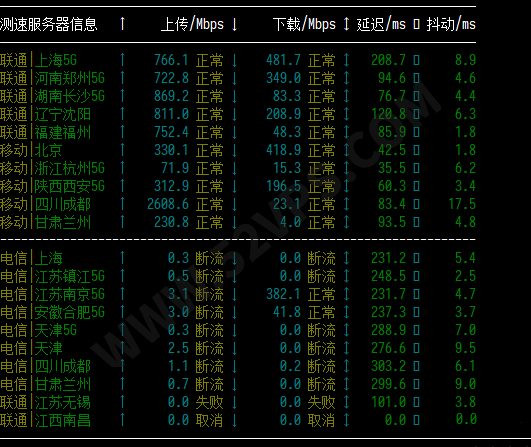Select upload value 230.8 for 移动甘肃兰州
The image size is (531, 447).
click(171, 222)
